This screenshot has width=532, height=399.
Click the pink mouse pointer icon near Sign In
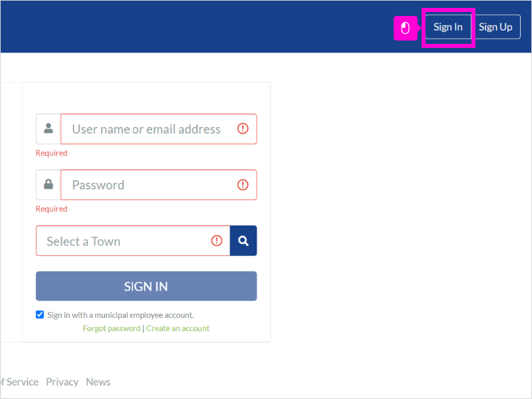point(406,28)
